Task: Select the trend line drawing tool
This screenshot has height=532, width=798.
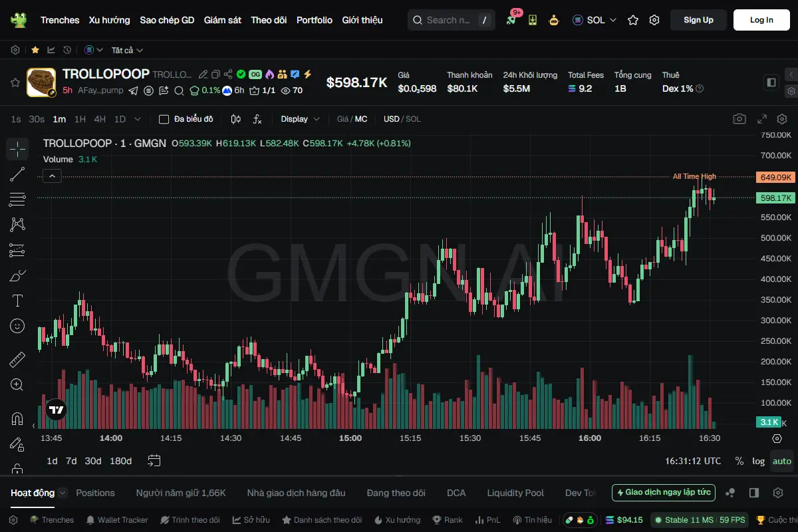Action: tap(17, 174)
